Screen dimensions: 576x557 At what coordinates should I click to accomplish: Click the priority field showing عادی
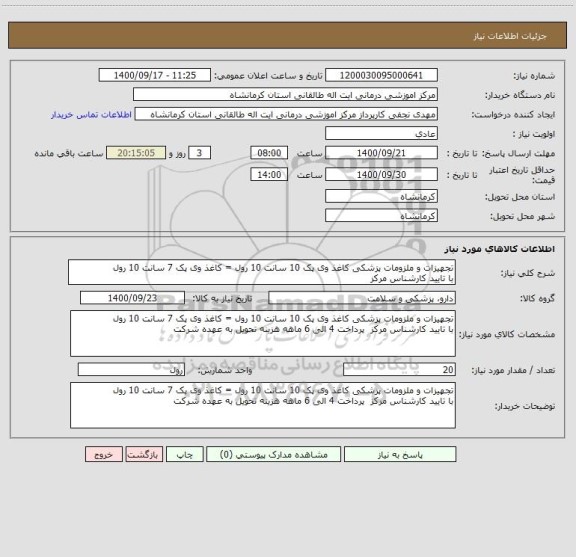click(x=381, y=133)
